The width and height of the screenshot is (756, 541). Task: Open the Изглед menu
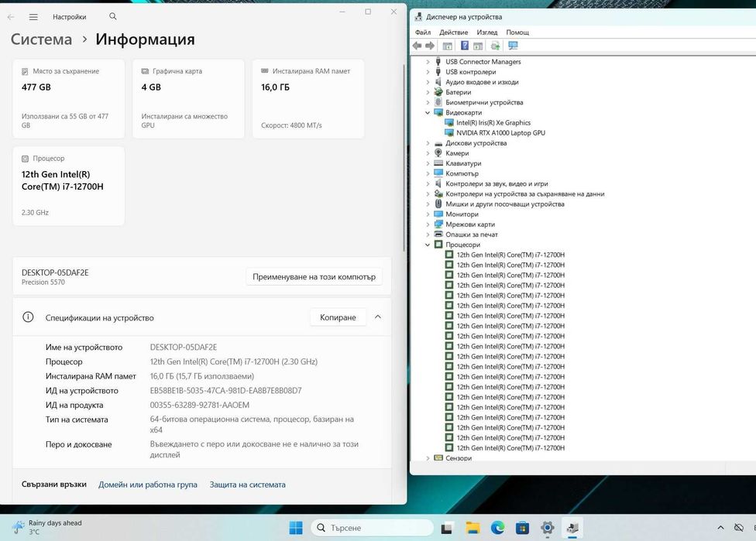click(487, 33)
